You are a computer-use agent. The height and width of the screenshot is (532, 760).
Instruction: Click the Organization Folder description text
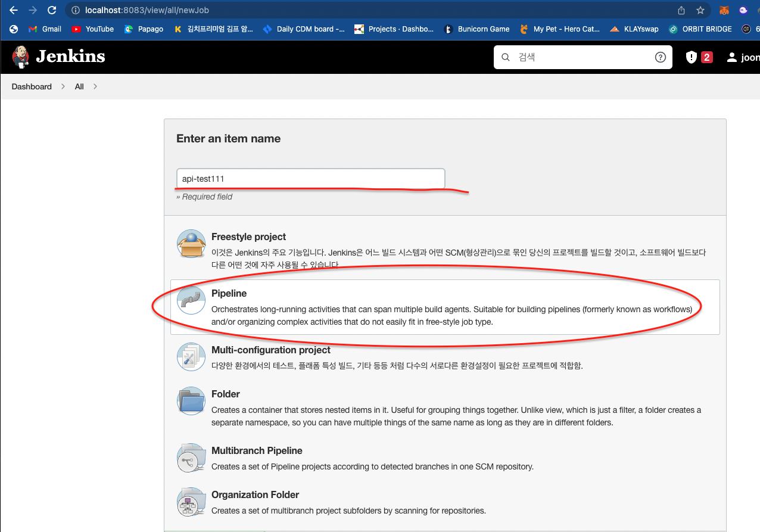(348, 511)
